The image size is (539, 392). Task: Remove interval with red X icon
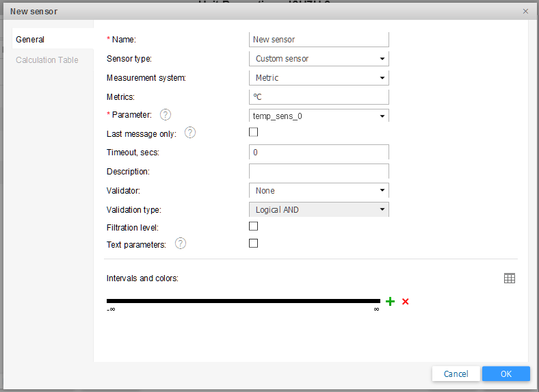406,302
